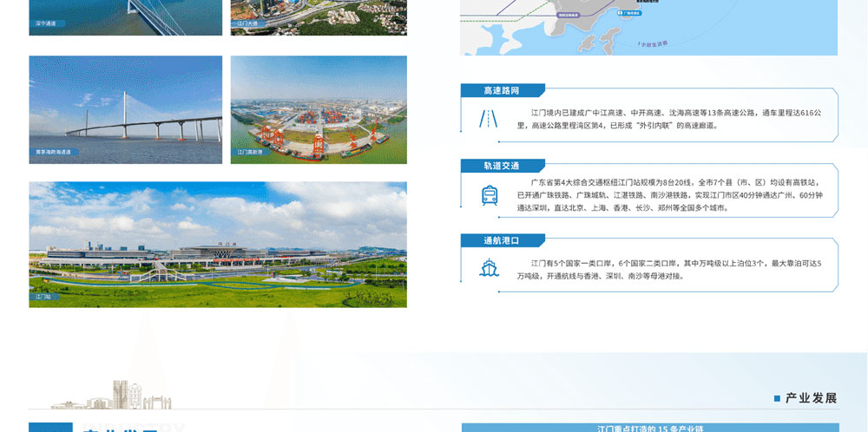This screenshot has height=432, width=868.
Task: Click the city skyline illustration icon
Action: 112,395
